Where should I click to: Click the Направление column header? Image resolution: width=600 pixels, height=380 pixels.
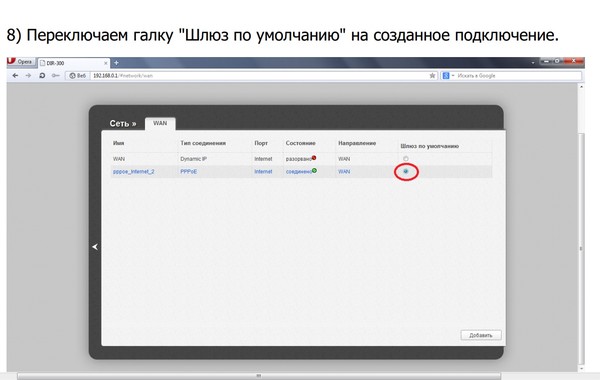(357, 143)
